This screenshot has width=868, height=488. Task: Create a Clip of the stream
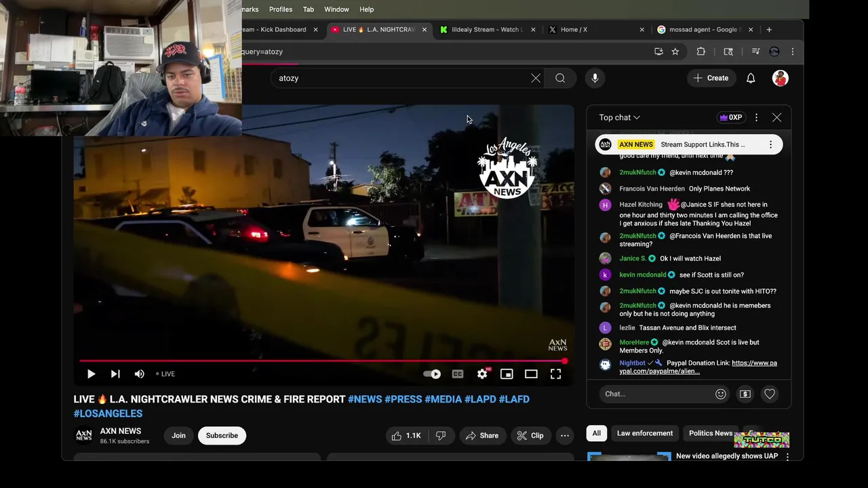coord(530,436)
